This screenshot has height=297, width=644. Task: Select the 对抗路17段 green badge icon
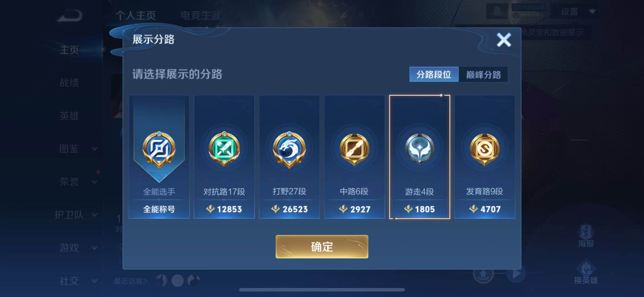[224, 149]
